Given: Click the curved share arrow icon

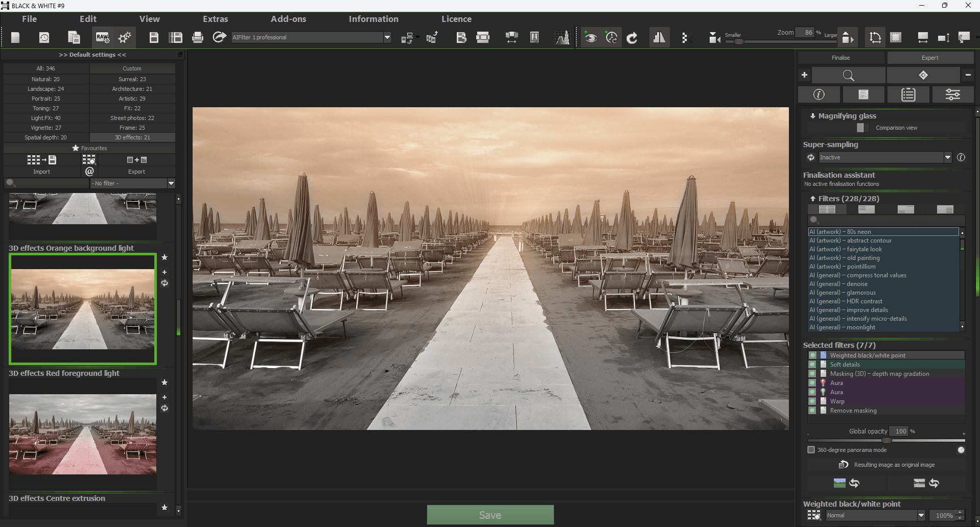Looking at the screenshot, I should [220, 37].
